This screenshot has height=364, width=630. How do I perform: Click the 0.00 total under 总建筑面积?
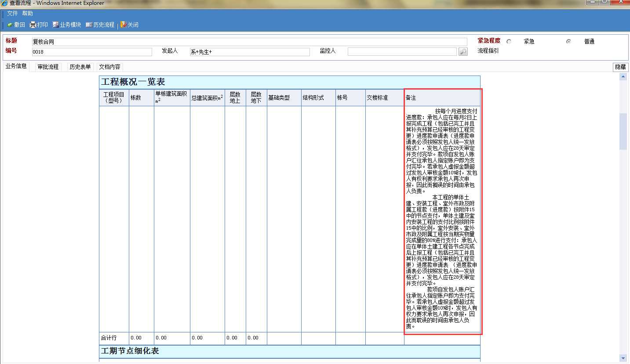click(x=197, y=338)
